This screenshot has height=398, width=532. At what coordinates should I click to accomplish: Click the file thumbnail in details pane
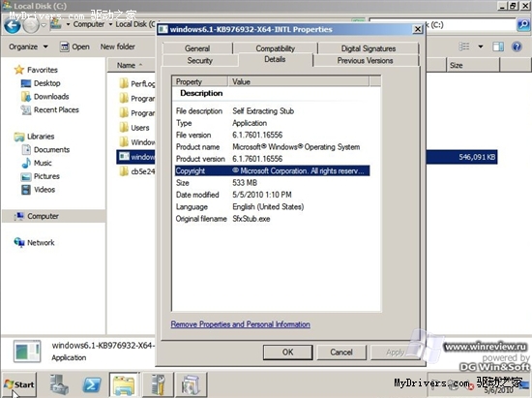click(27, 352)
